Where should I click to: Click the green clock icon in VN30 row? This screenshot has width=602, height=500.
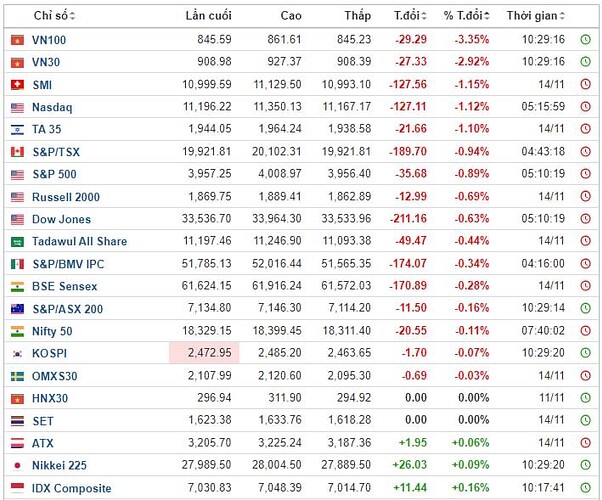coord(585,62)
